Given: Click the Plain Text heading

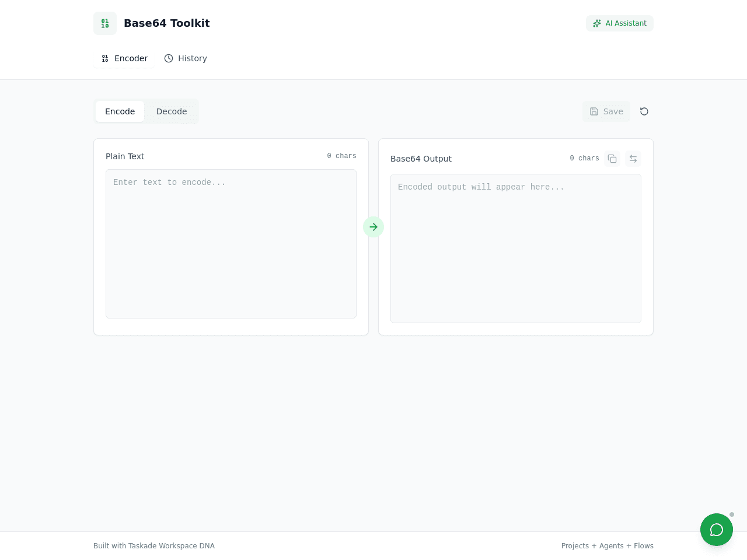Looking at the screenshot, I should pos(125,156).
